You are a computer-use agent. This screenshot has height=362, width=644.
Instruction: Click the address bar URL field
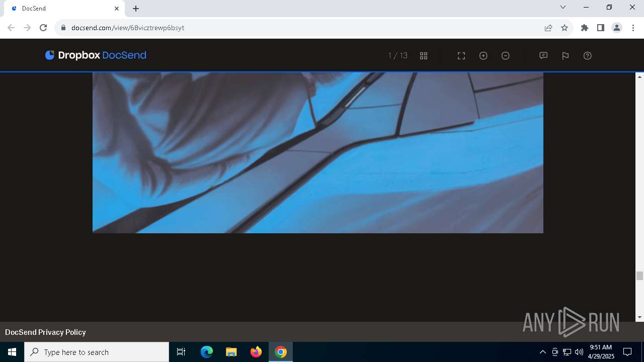point(302,28)
